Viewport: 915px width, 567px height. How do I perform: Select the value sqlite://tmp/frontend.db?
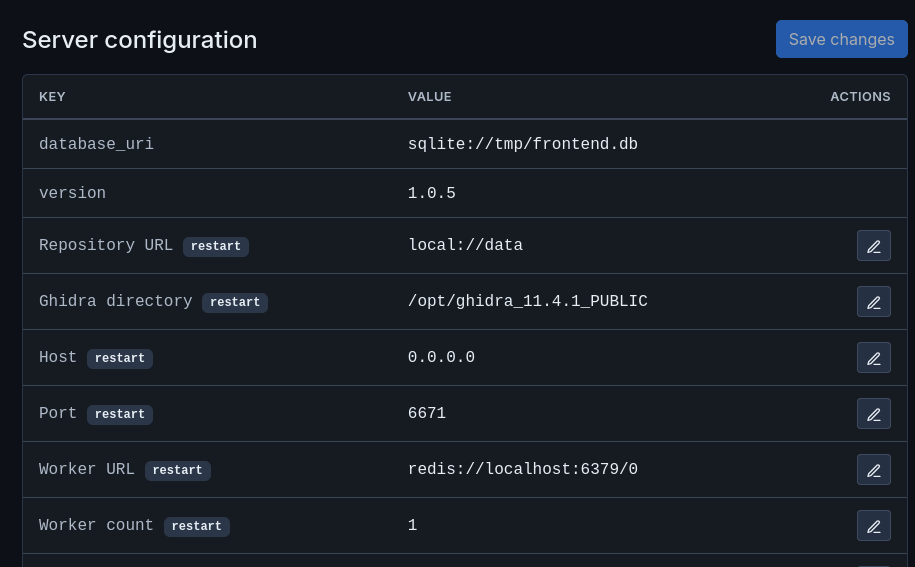pos(522,144)
